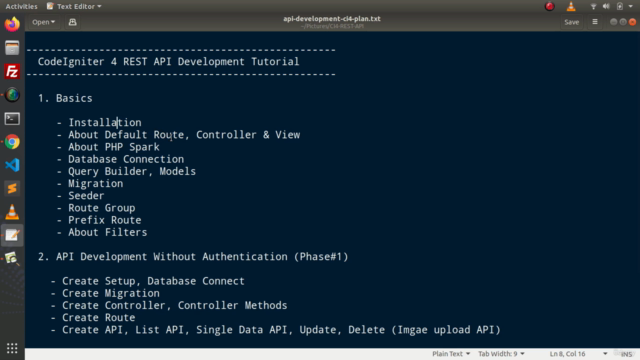The width and height of the screenshot is (640, 360).
Task: Open the hamburger menu in the header bar
Action: click(595, 22)
